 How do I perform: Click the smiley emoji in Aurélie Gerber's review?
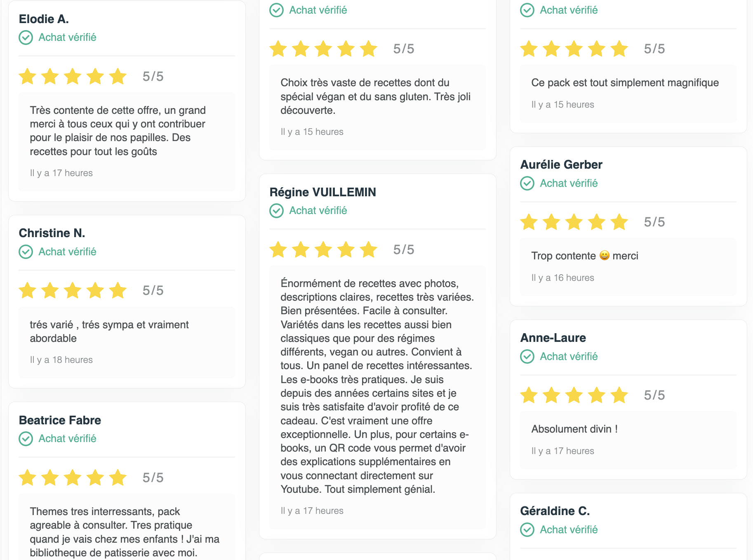coord(604,256)
